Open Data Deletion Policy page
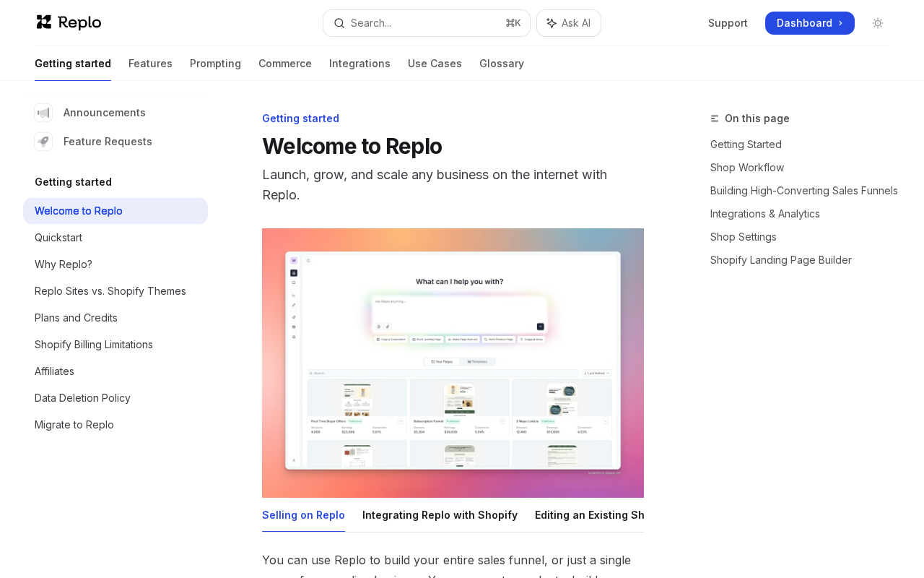 tap(115, 398)
